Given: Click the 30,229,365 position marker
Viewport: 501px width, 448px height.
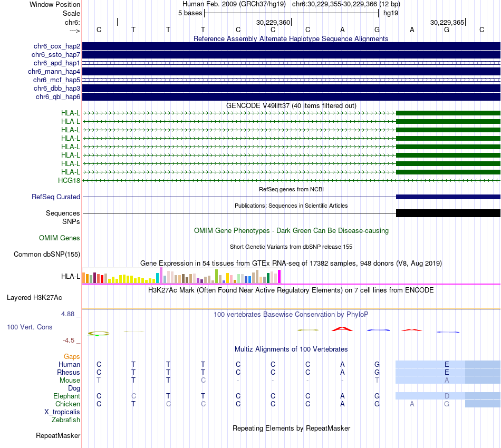Looking at the screenshot, I should (x=448, y=22).
